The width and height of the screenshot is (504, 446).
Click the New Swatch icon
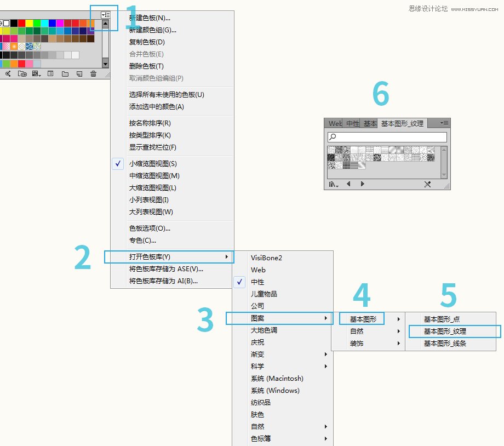(x=79, y=73)
